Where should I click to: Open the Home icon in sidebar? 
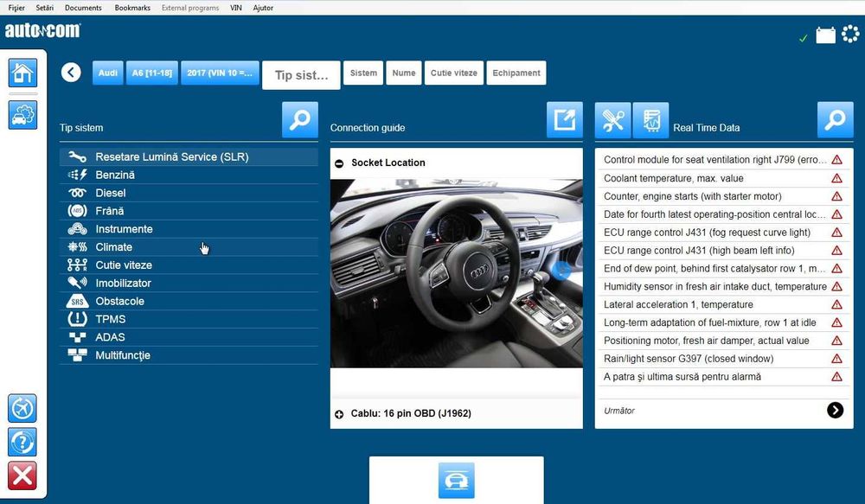pos(22,73)
